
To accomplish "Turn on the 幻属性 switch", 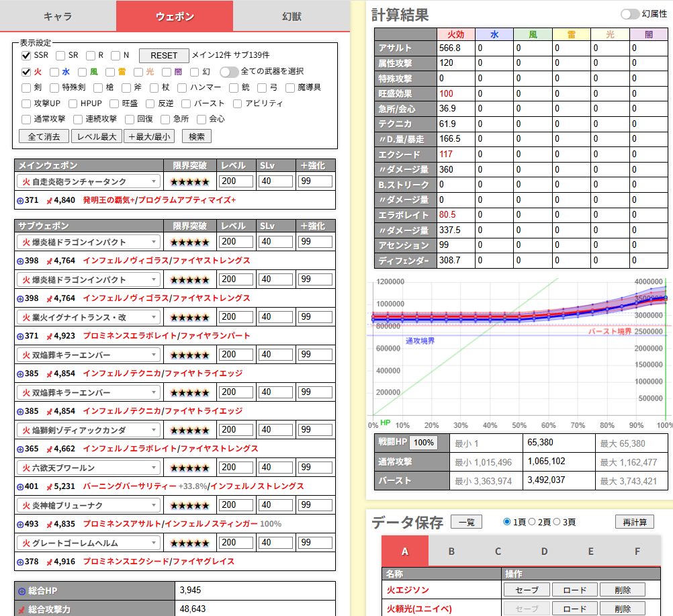I will (x=630, y=14).
